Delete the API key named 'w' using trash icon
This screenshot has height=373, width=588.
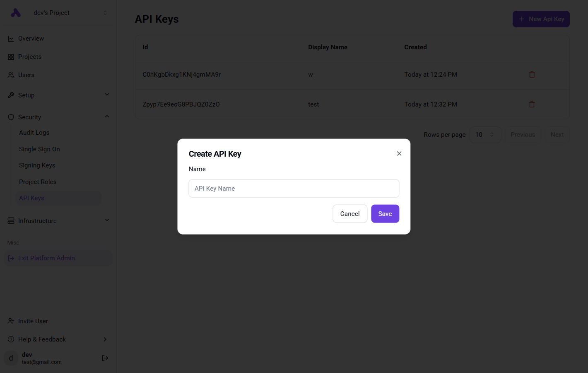coord(532,74)
